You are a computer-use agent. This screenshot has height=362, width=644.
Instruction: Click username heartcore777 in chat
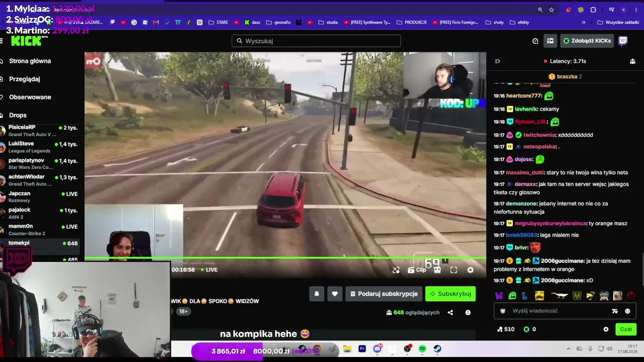[x=524, y=96]
